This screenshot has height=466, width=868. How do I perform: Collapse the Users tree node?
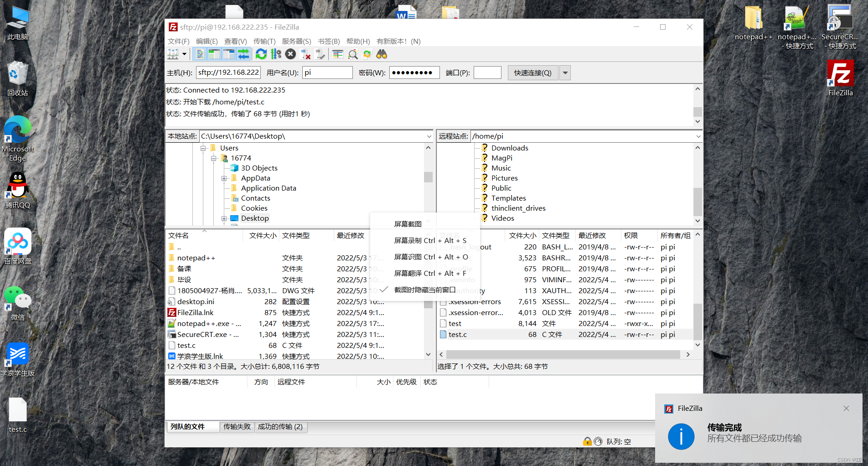click(203, 148)
